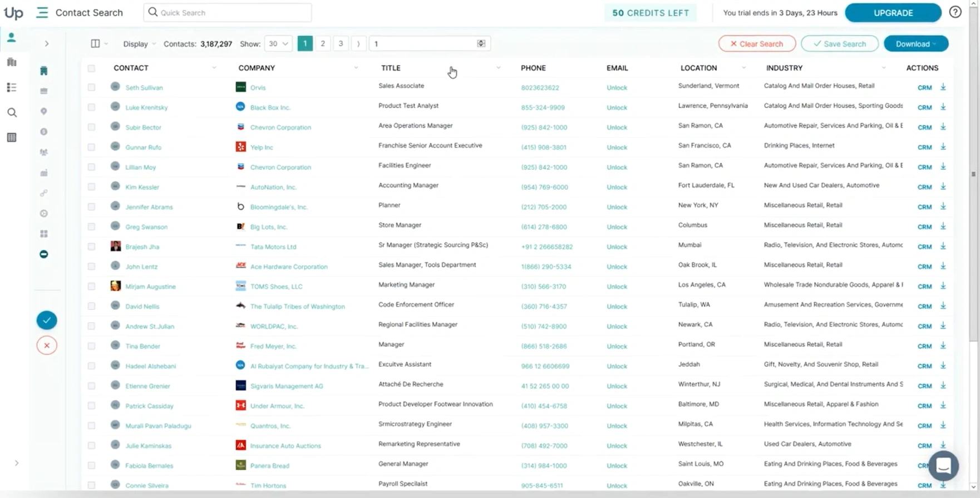Open the column layout icon beside Display
This screenshot has width=980, height=498.
pos(95,43)
